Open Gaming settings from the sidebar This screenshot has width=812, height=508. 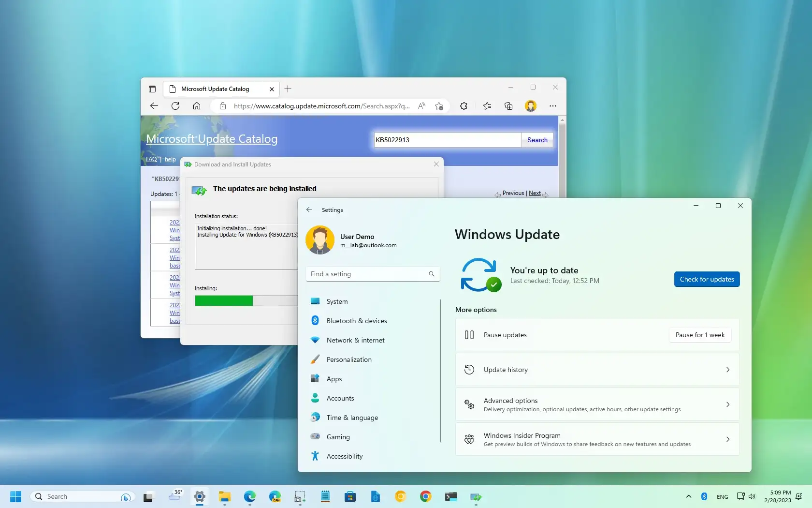[338, 436]
